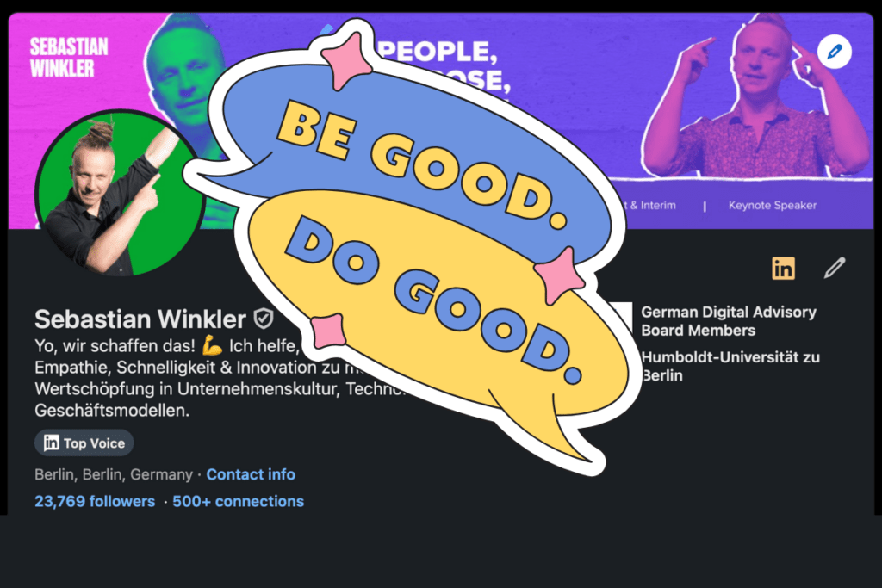
Task: Click the circular green profile photo
Action: pos(119,193)
